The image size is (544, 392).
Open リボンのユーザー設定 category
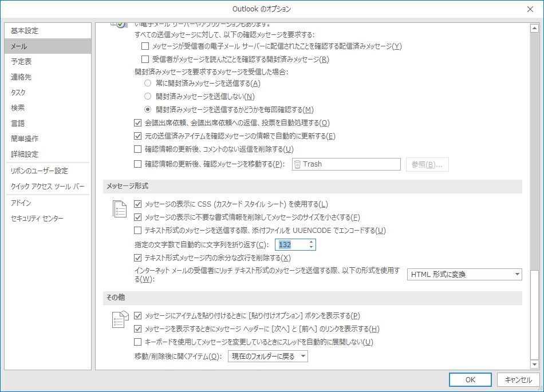pos(48,171)
